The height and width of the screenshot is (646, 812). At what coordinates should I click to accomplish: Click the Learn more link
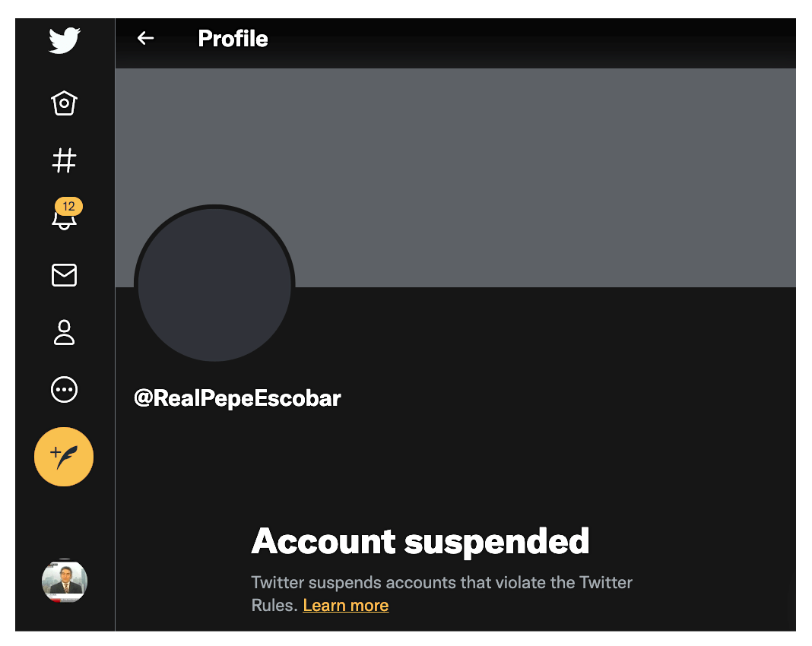[345, 605]
